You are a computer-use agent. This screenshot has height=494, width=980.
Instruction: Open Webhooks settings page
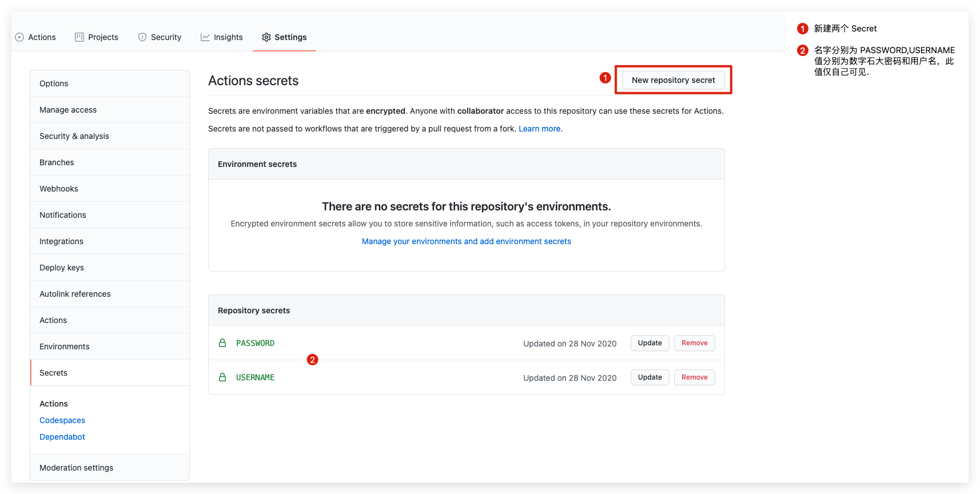(59, 189)
